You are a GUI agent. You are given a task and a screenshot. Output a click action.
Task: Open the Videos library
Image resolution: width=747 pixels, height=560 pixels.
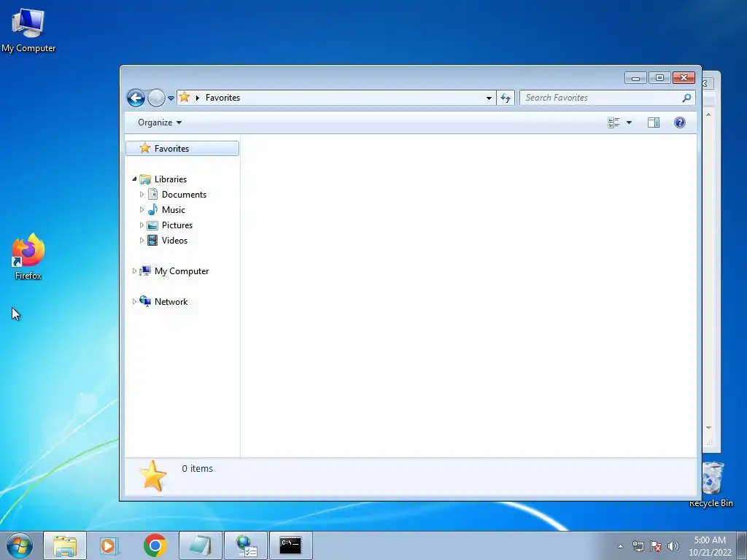[174, 241]
